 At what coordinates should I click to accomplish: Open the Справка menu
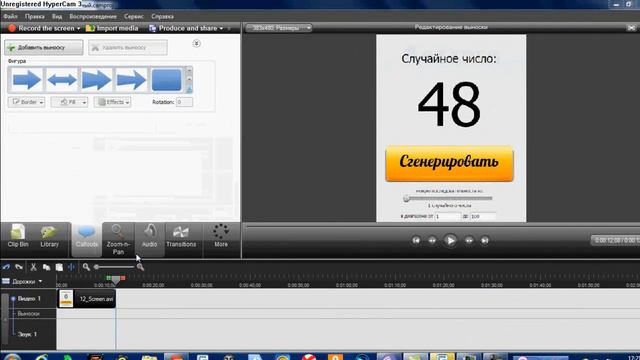[x=162, y=17]
